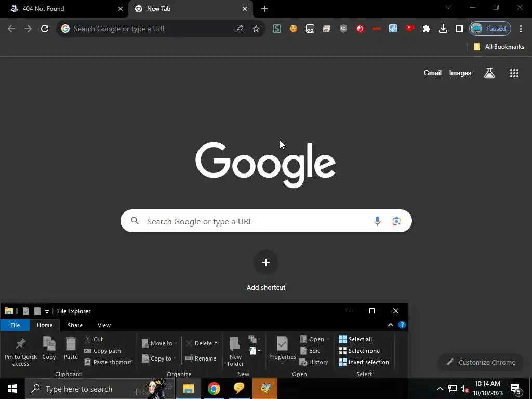Open File Explorer from the taskbar
The width and height of the screenshot is (532, 399).
click(x=188, y=389)
